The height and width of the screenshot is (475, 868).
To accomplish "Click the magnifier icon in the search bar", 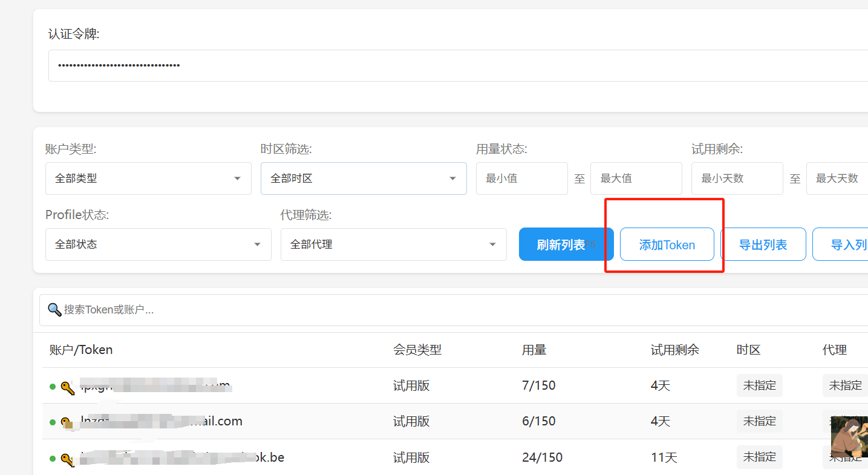I will point(54,310).
